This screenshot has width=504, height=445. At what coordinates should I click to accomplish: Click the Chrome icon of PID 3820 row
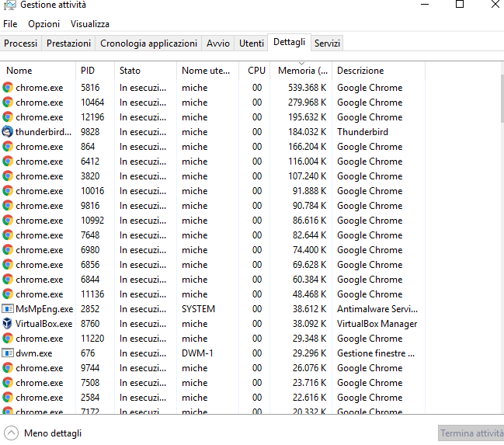[8, 176]
